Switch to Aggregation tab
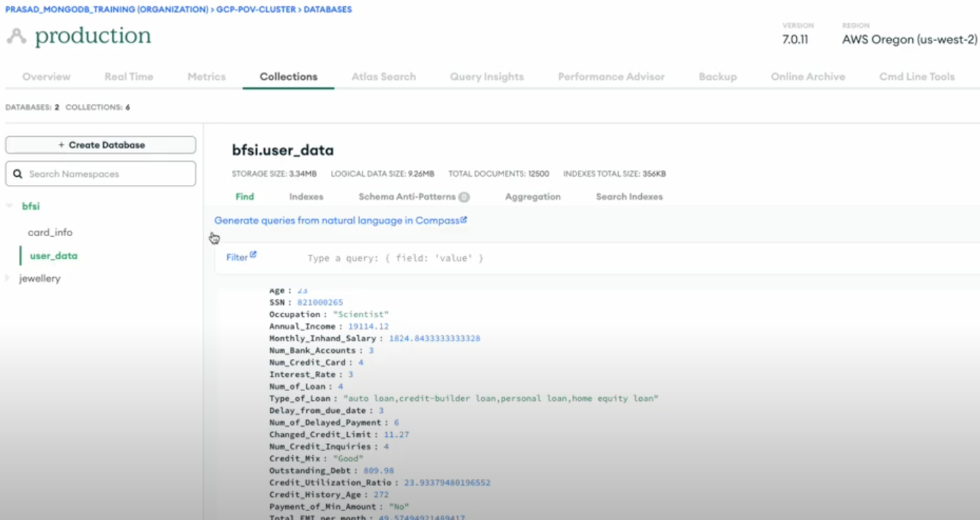 click(533, 197)
